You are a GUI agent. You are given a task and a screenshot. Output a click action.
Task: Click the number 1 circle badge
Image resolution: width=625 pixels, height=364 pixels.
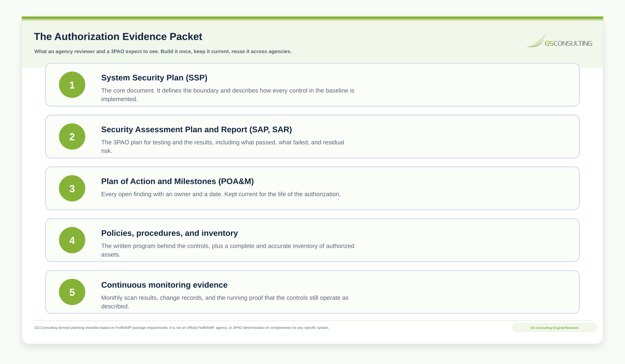point(72,85)
